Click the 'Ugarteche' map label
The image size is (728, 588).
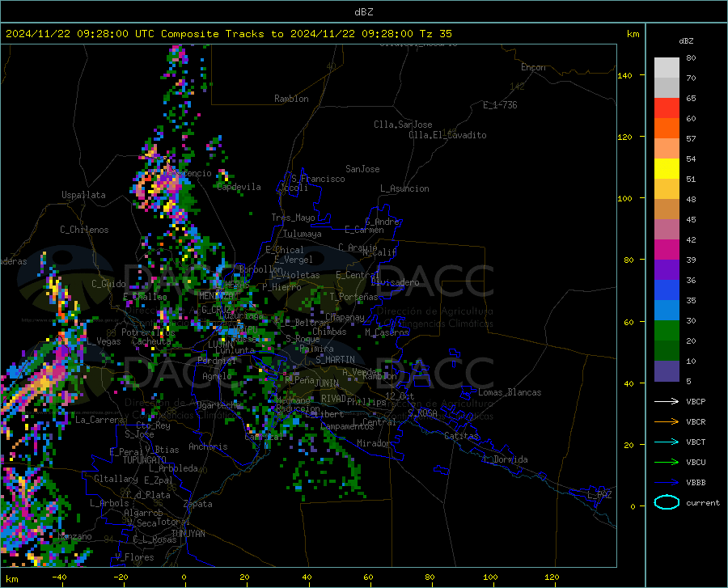218,405
